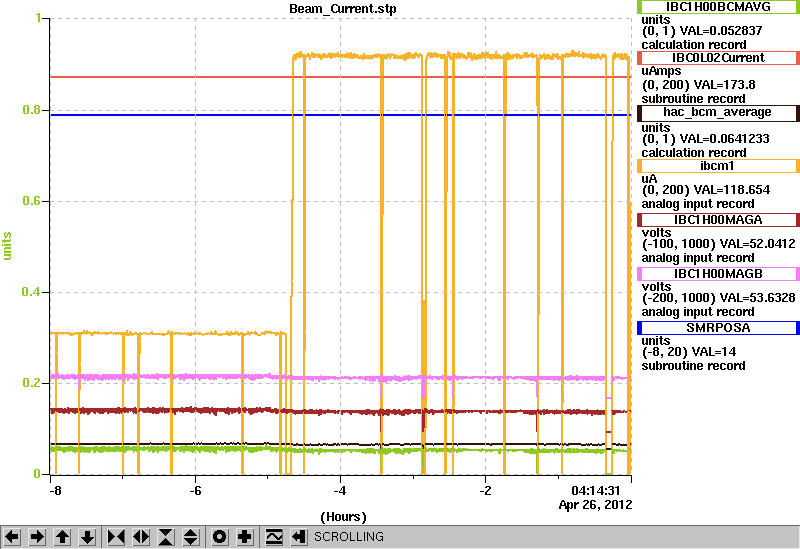This screenshot has height=549, width=800.
Task: Click the horizontal diamond time-zoom icon
Action: [141, 537]
